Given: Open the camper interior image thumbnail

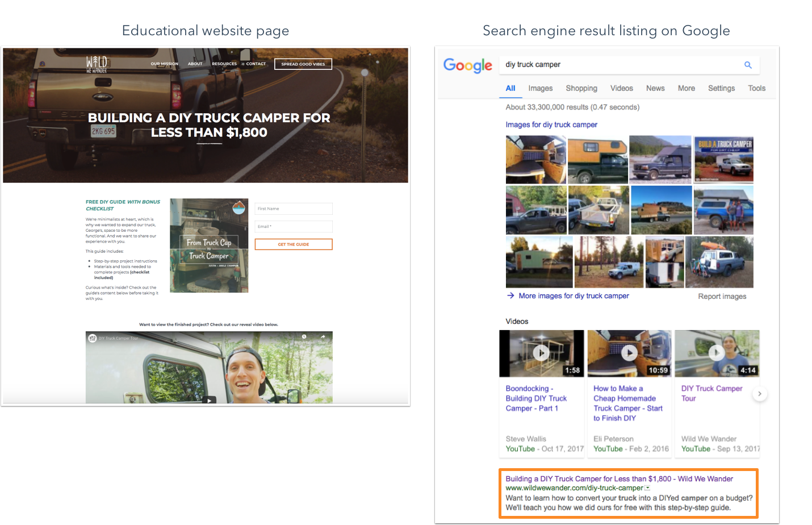Looking at the screenshot, I should [x=536, y=160].
